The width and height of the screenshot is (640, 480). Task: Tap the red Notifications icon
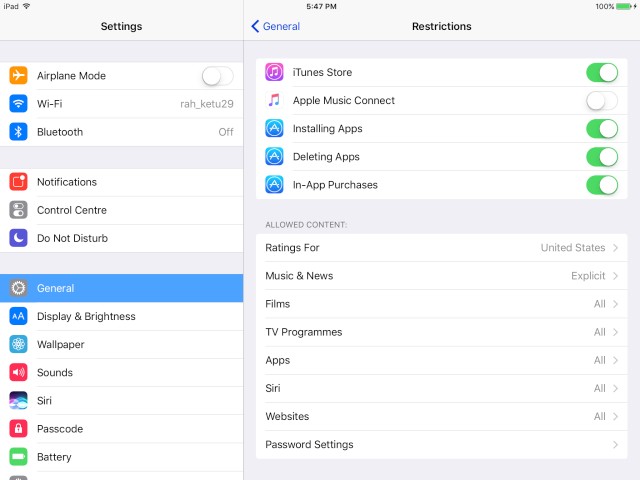point(18,182)
